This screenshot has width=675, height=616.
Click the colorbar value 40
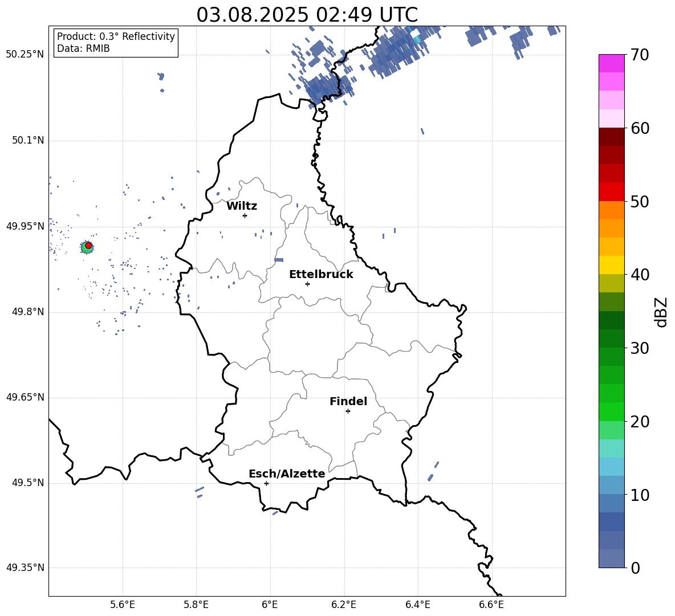pos(640,275)
